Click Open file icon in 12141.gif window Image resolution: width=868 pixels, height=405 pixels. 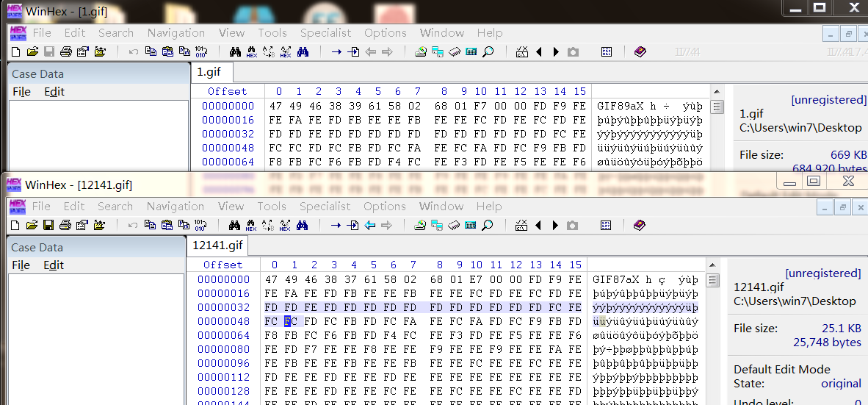[x=32, y=225]
